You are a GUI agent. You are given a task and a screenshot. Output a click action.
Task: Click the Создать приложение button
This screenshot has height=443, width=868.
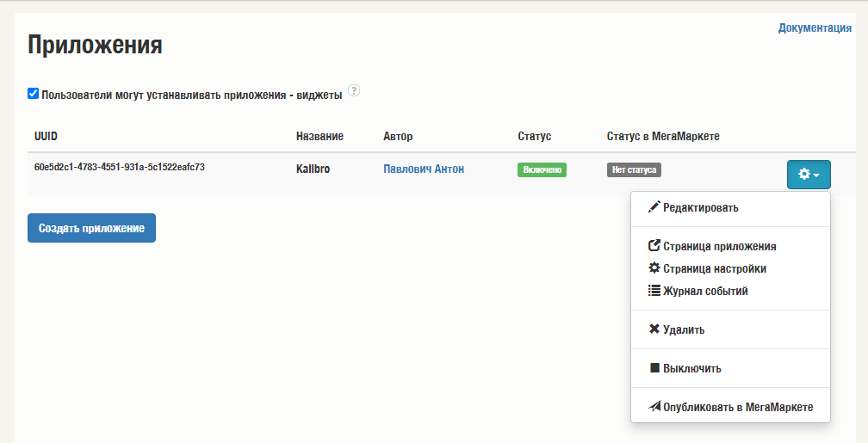(x=91, y=228)
